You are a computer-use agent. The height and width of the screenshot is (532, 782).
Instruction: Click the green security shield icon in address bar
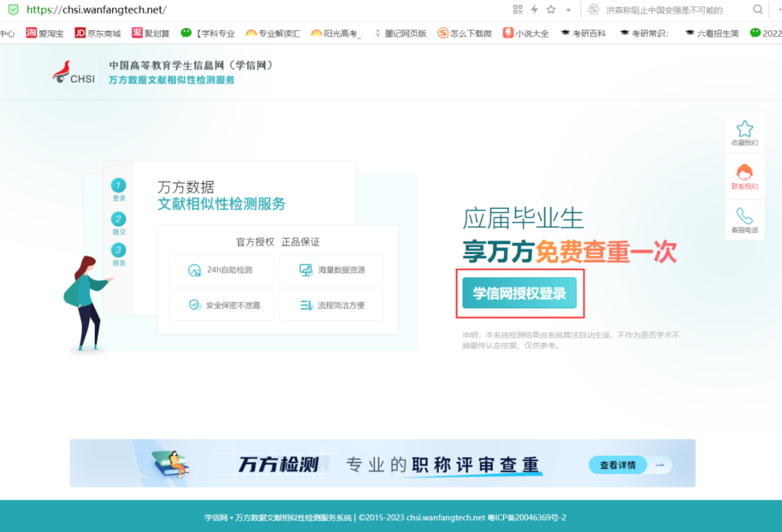pos(14,9)
